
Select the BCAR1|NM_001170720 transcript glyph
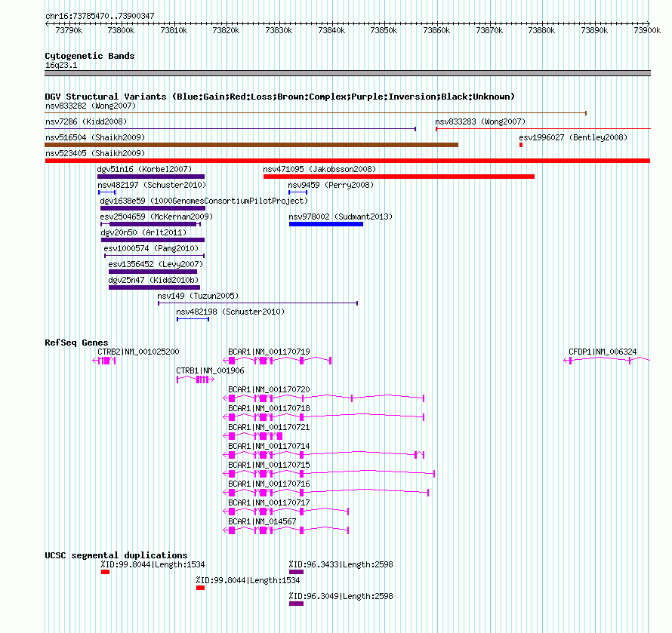324,398
